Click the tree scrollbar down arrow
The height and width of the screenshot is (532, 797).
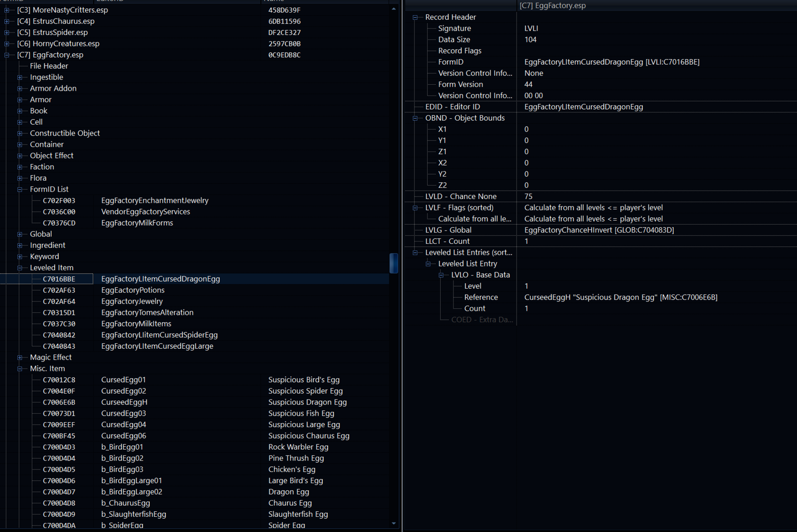coord(393,523)
